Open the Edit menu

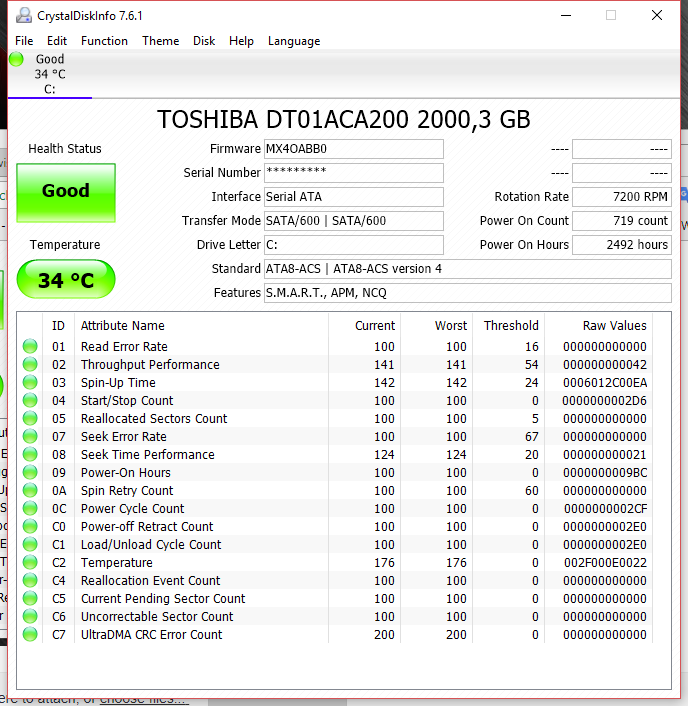tap(57, 41)
